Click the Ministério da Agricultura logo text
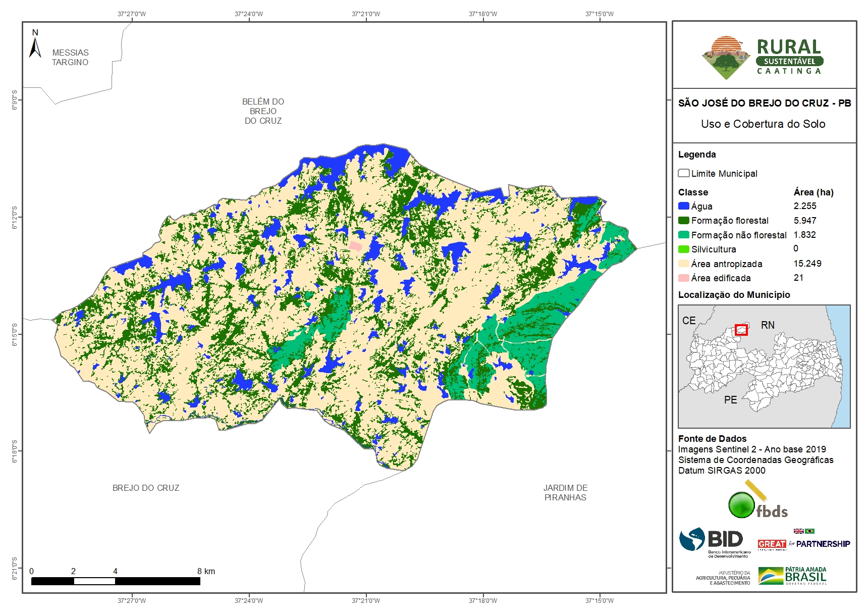 tap(723, 578)
